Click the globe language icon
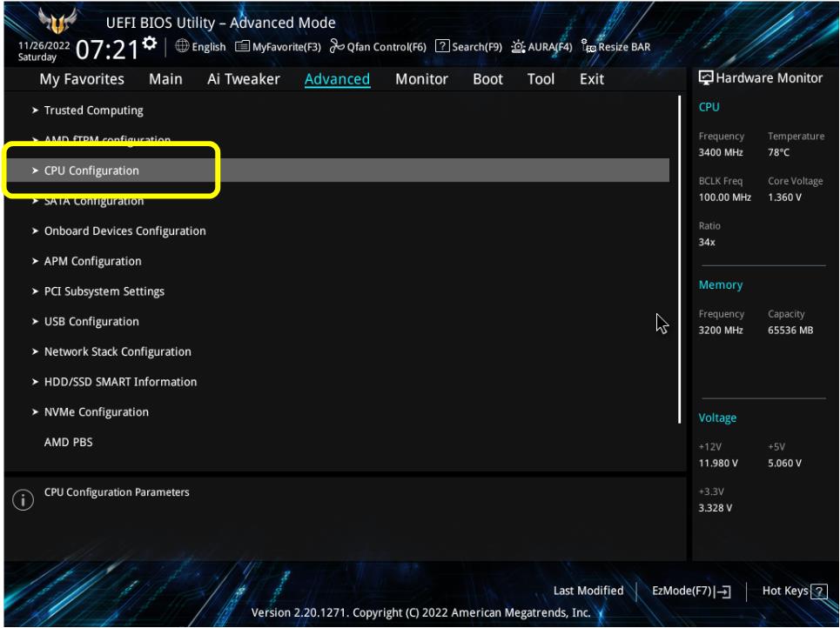This screenshot has height=628, width=840. pos(182,46)
